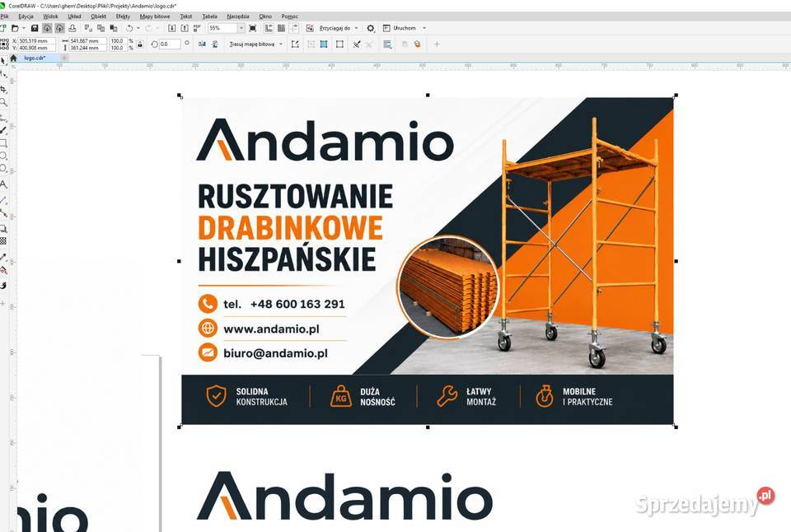
Task: Click the rotation angle field
Action: pyautogui.click(x=170, y=44)
